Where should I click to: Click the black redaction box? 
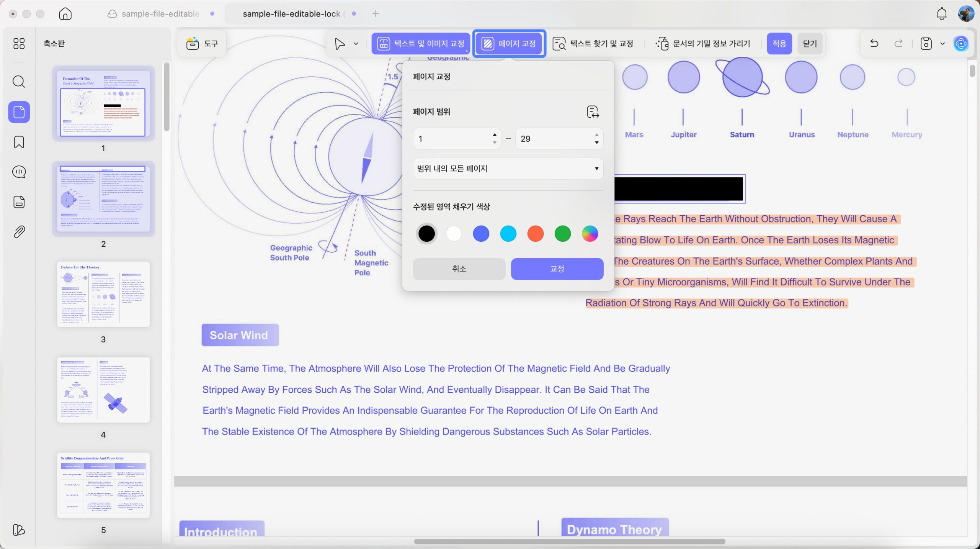[x=678, y=189]
